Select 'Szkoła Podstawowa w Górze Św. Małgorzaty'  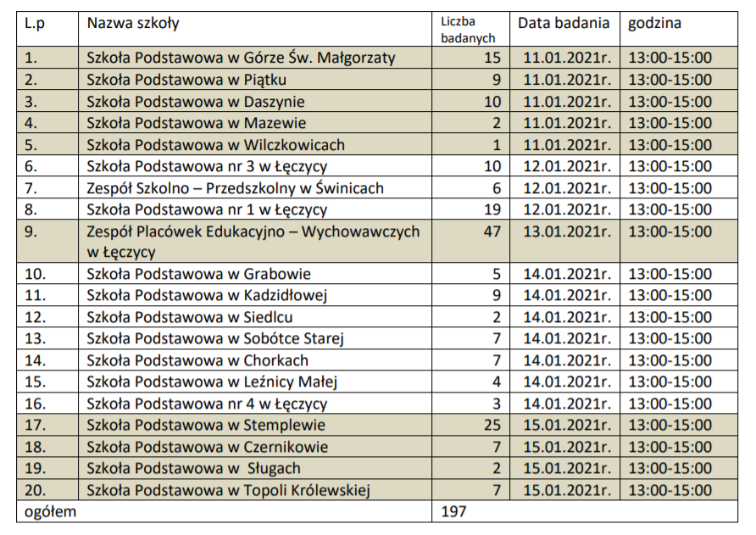(242, 59)
